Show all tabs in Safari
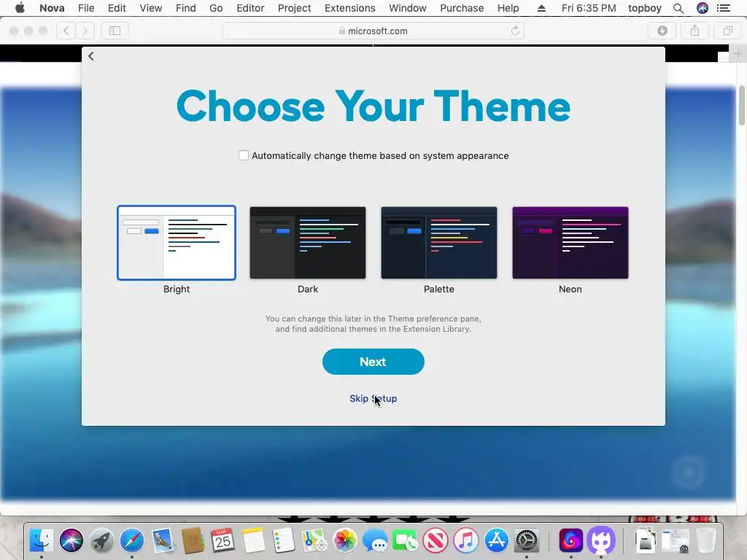Screen dimensions: 747x560 (x=727, y=31)
